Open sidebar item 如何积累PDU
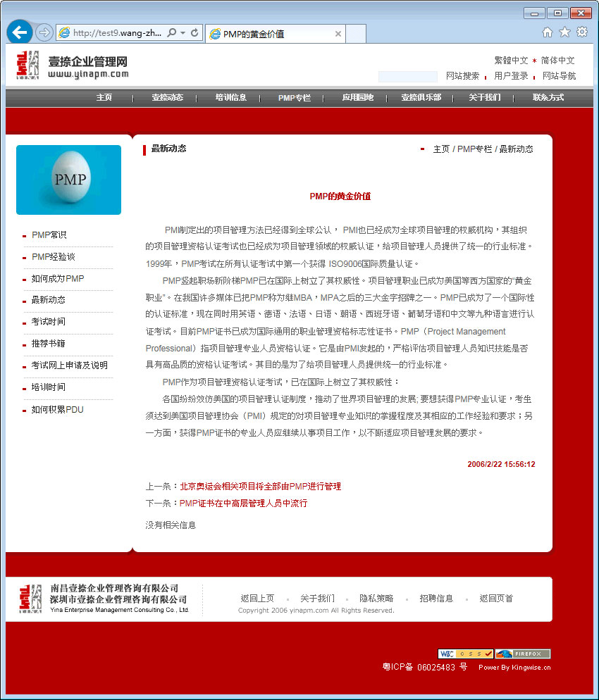 pos(57,410)
